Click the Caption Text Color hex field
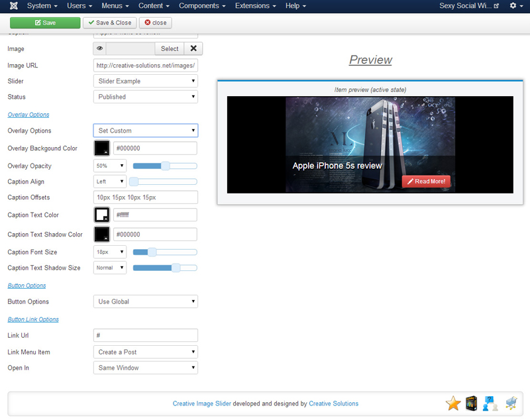The height and width of the screenshot is (420, 530). pos(155,215)
